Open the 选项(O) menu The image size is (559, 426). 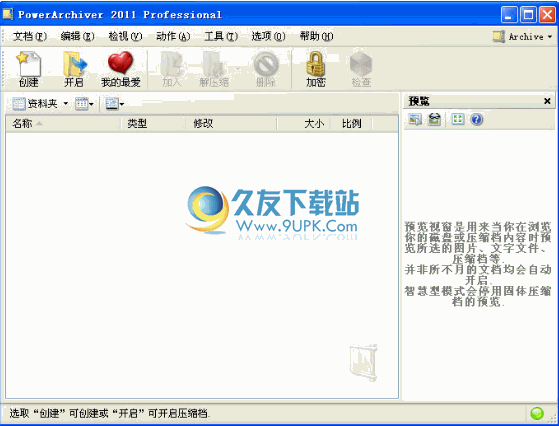click(268, 36)
